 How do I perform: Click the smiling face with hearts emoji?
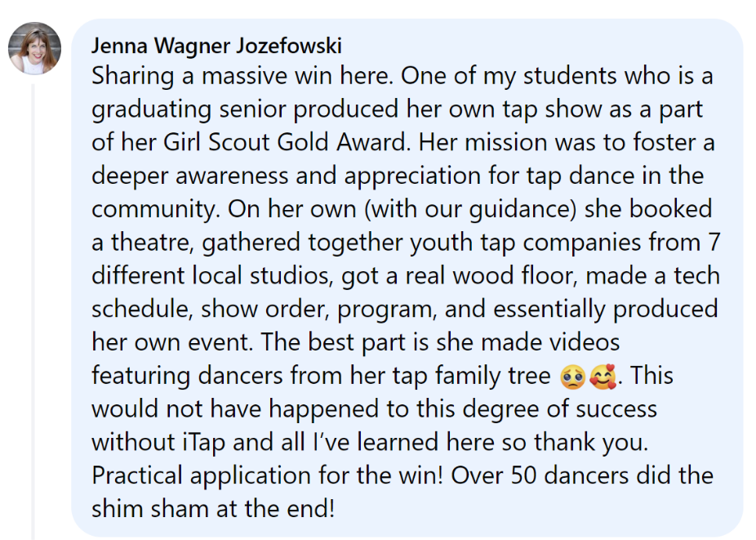[x=605, y=377]
